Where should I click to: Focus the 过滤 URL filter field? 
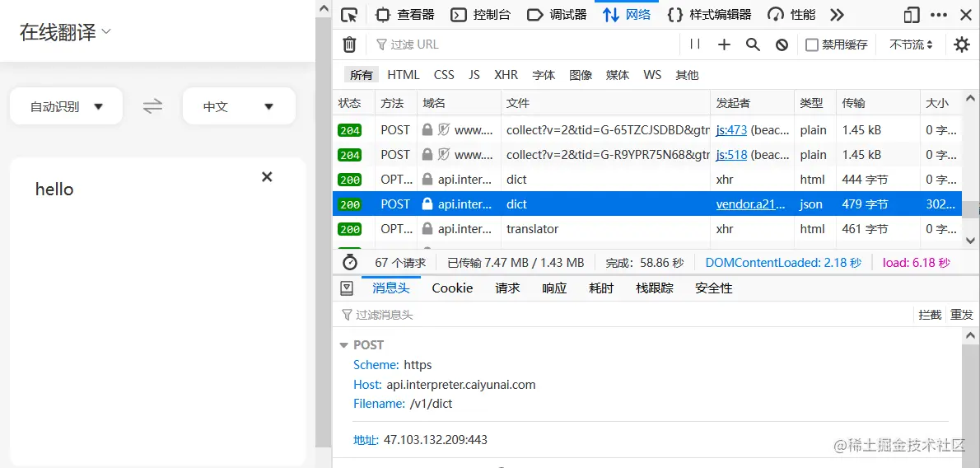(525, 44)
